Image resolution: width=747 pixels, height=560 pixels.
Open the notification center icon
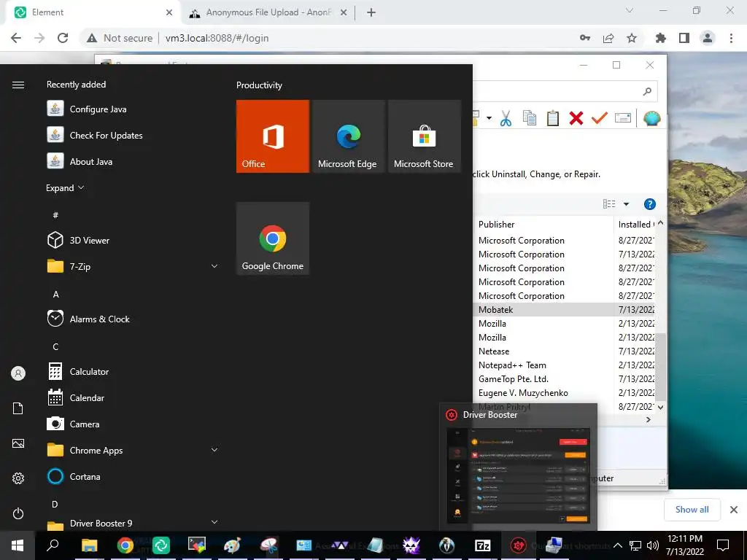(x=723, y=545)
